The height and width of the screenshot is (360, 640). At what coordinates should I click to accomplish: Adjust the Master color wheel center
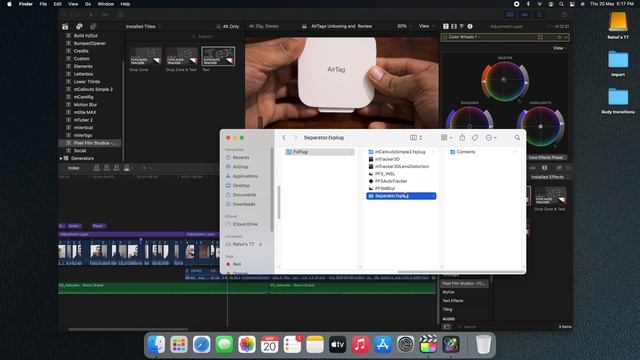(x=504, y=80)
